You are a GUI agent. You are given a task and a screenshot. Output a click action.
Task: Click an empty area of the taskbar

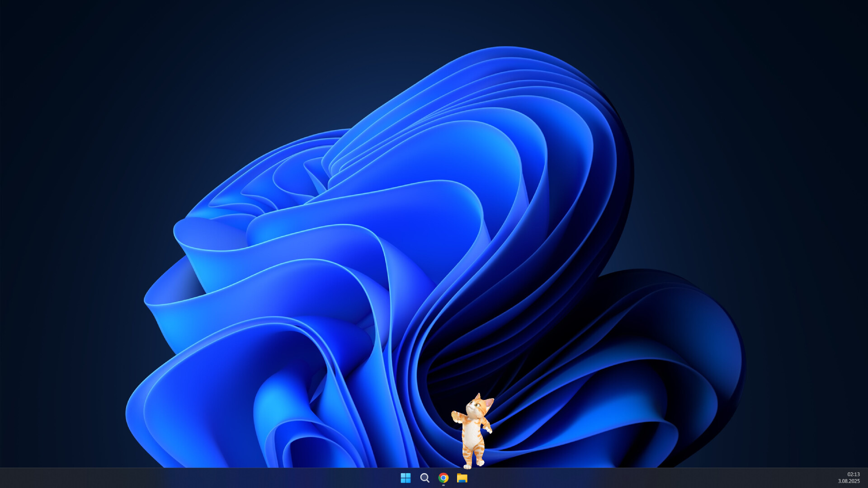click(x=633, y=478)
